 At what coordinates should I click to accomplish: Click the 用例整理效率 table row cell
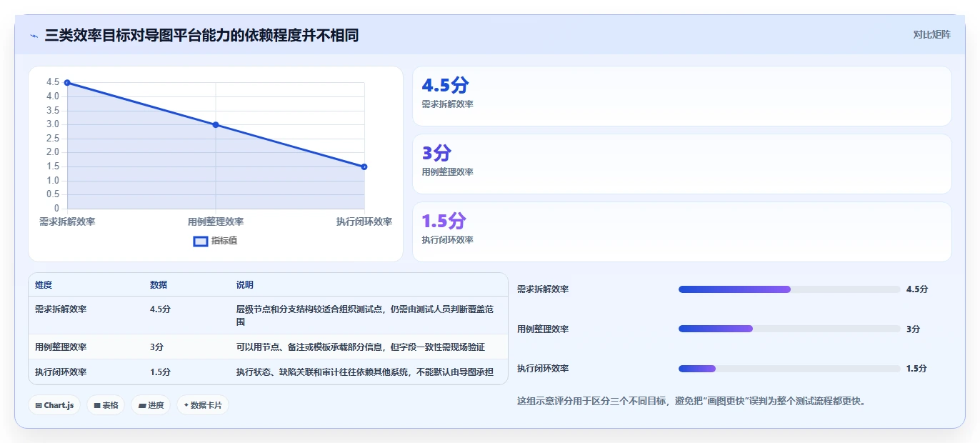tap(61, 347)
